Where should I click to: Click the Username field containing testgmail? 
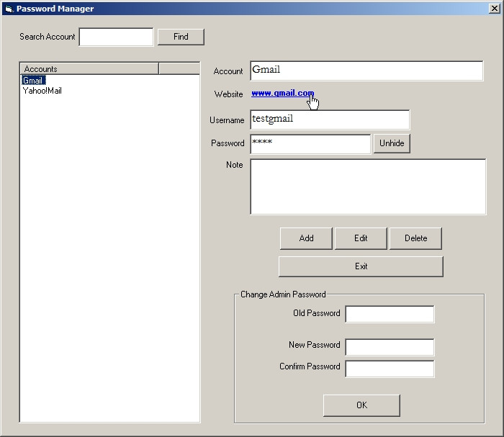point(329,120)
